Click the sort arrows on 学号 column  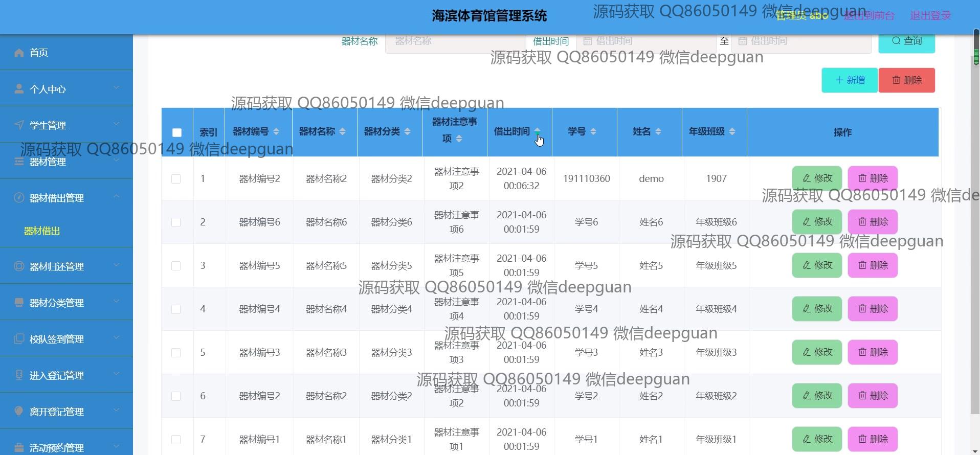[x=593, y=132]
